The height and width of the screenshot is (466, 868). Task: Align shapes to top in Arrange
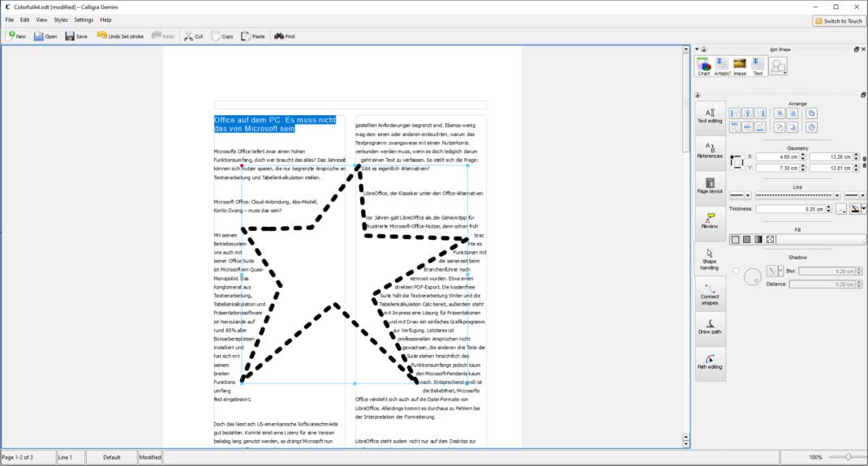point(735,127)
